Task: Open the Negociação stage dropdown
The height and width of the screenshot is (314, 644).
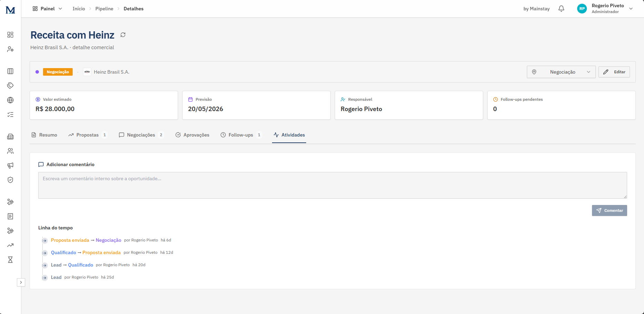Action: (561, 72)
